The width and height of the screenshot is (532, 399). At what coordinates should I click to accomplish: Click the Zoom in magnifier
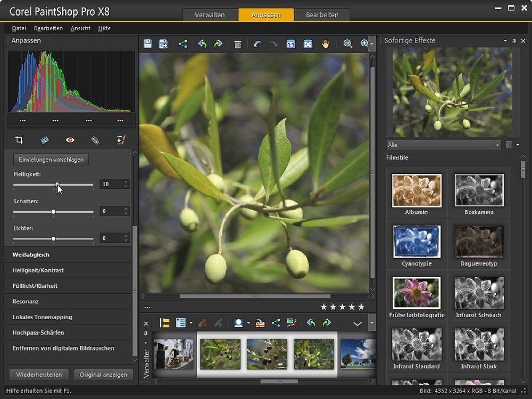[x=364, y=44]
